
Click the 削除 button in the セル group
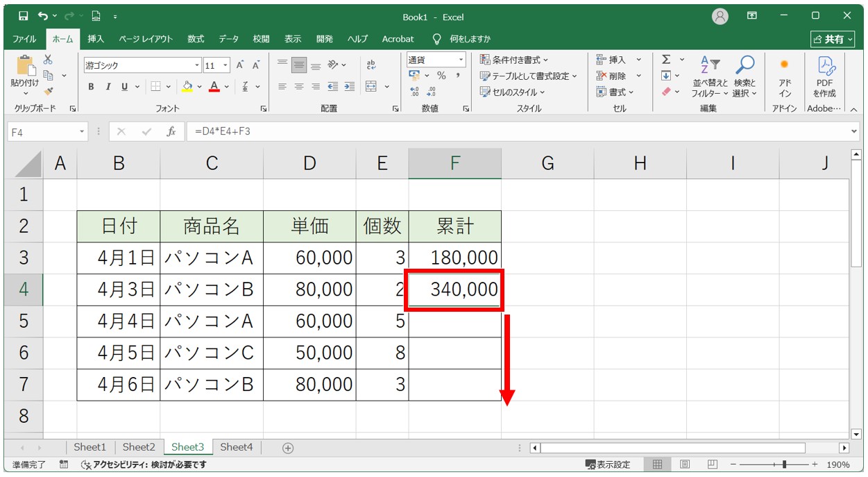pos(619,76)
